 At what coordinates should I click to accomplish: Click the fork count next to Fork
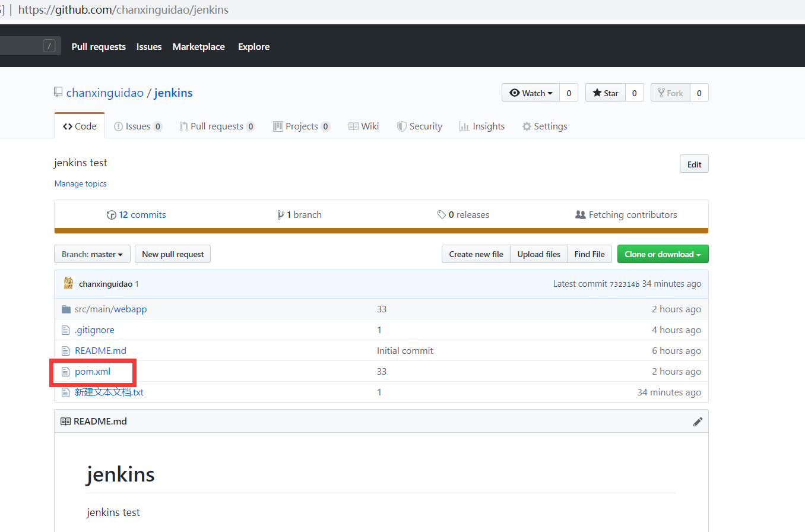click(699, 93)
